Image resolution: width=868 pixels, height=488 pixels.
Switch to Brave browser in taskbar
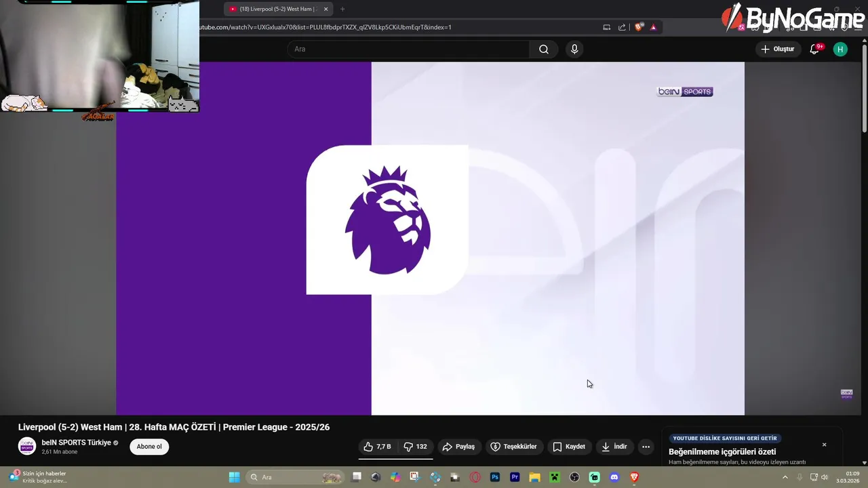pyautogui.click(x=634, y=477)
